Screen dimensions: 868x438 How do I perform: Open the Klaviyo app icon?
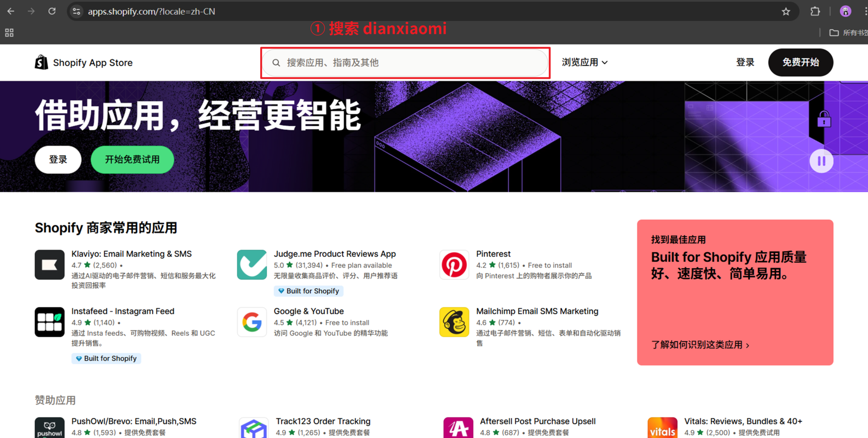pos(50,265)
